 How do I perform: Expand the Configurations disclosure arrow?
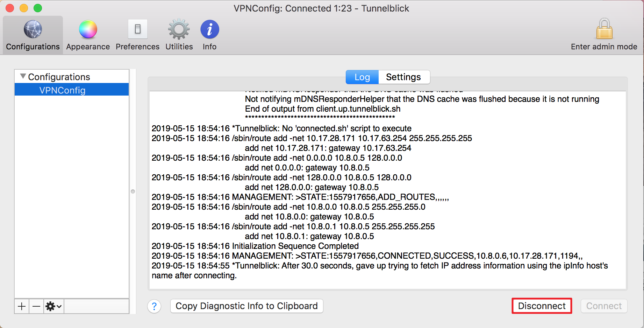tap(22, 76)
